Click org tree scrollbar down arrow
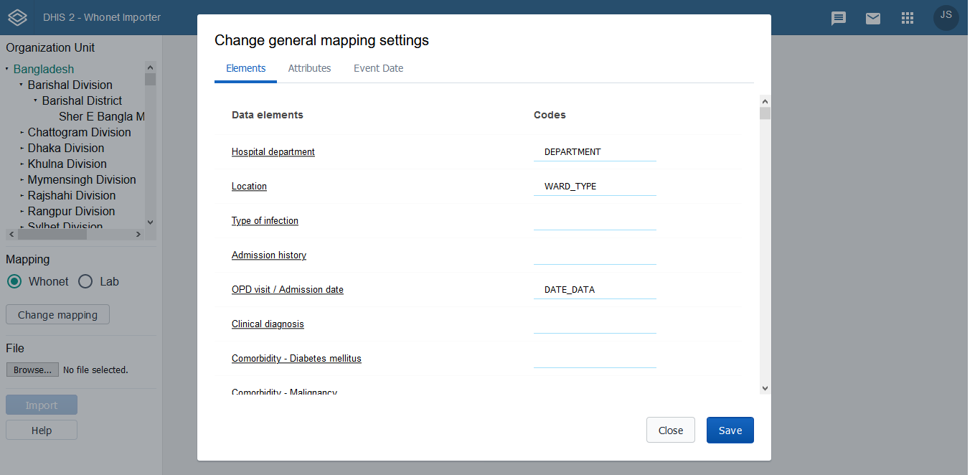The width and height of the screenshot is (980, 475). pos(150,222)
